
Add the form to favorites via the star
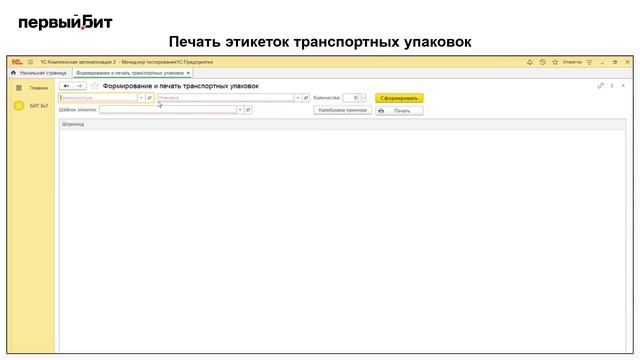[x=95, y=86]
